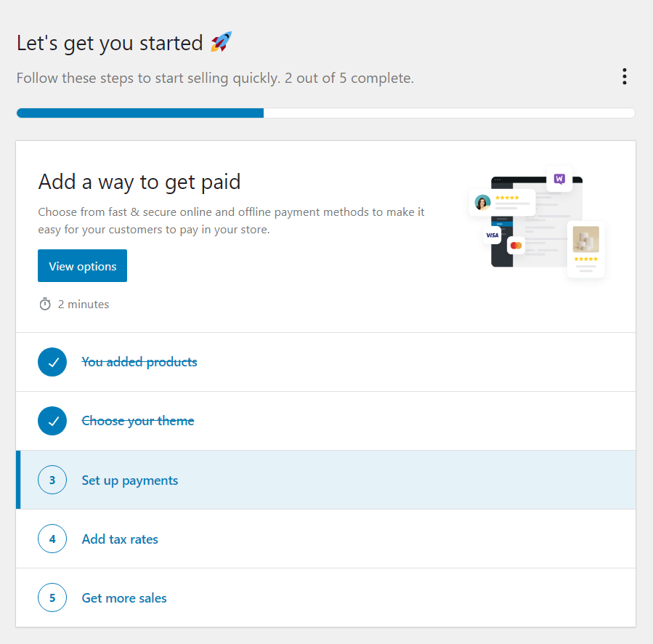
Task: Toggle the checkmark on You added products
Action: (52, 361)
